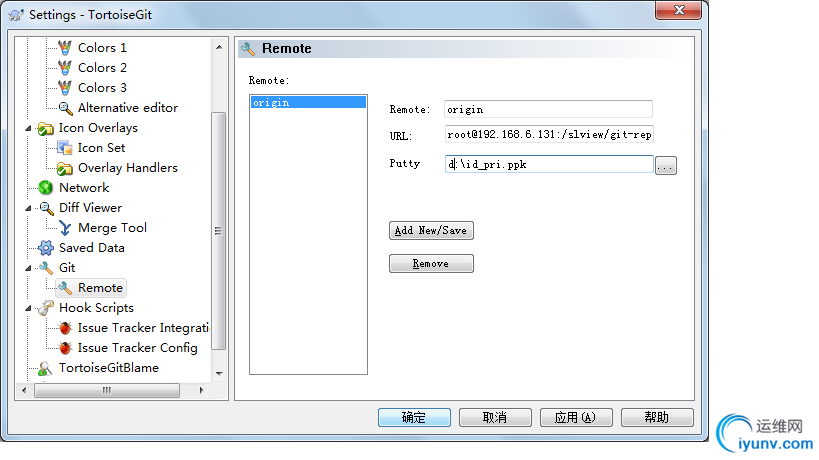Select Colors 3 settings page
The width and height of the screenshot is (819, 460).
(x=102, y=87)
